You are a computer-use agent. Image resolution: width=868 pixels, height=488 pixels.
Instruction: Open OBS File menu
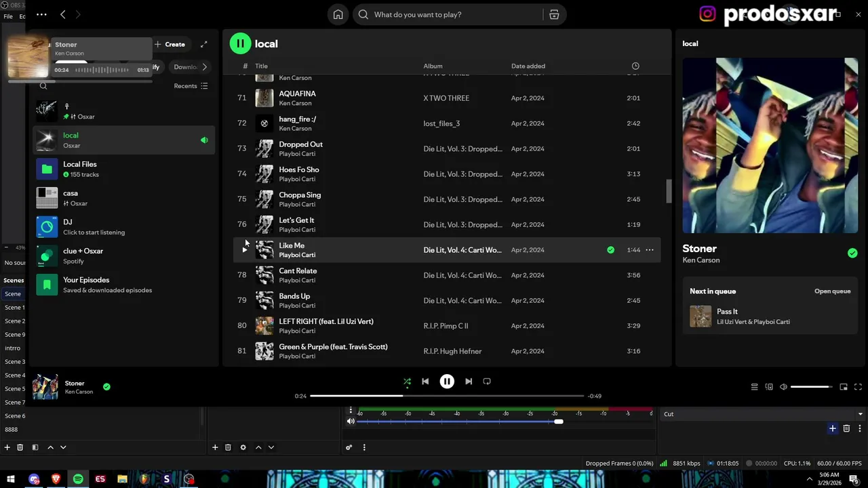[8, 16]
